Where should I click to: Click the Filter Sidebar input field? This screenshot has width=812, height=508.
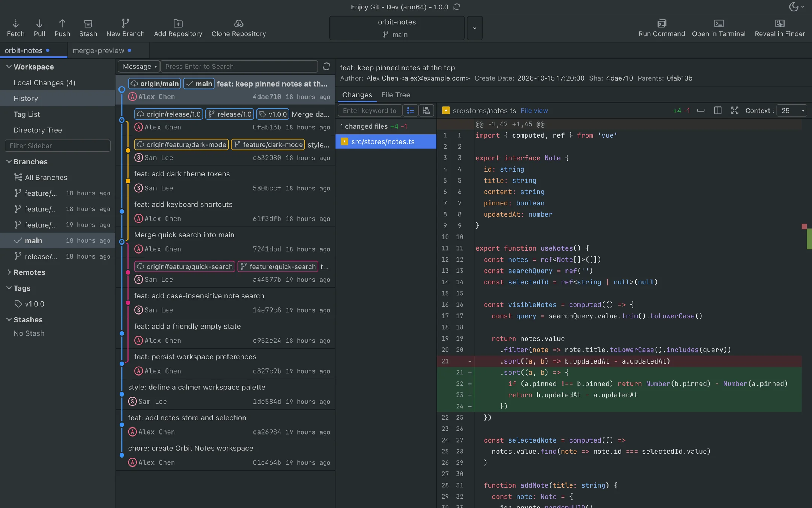tap(58, 146)
